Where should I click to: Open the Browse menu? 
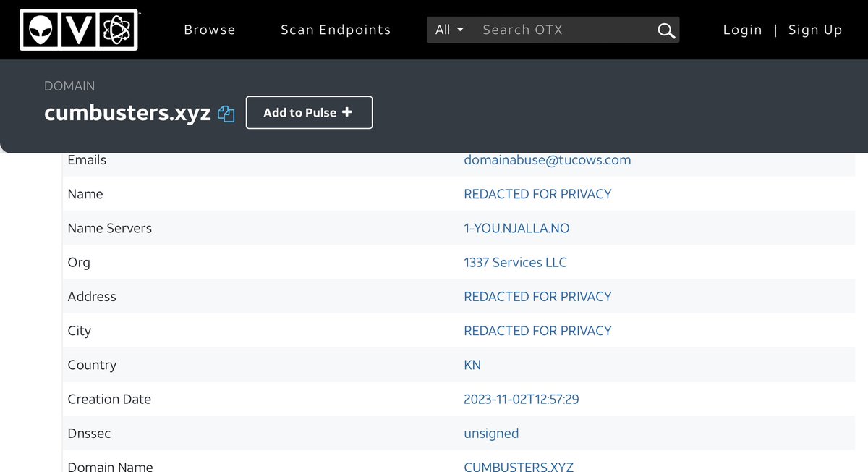pyautogui.click(x=210, y=30)
